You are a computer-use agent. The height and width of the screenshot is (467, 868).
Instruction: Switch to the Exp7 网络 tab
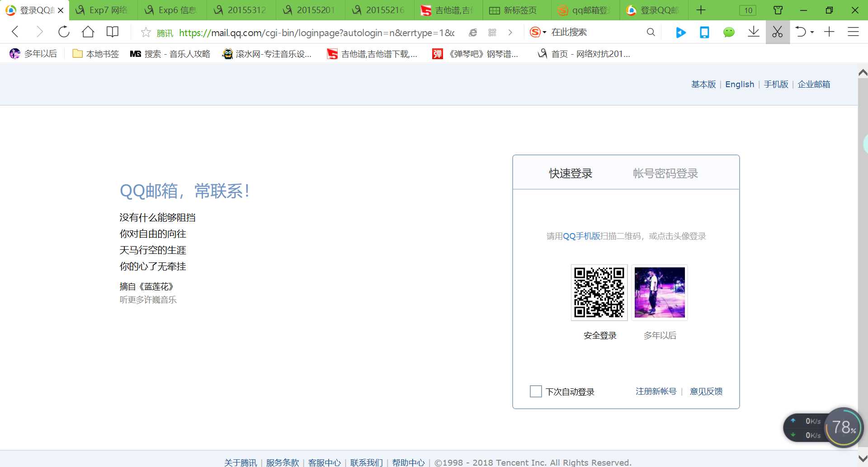pyautogui.click(x=103, y=10)
